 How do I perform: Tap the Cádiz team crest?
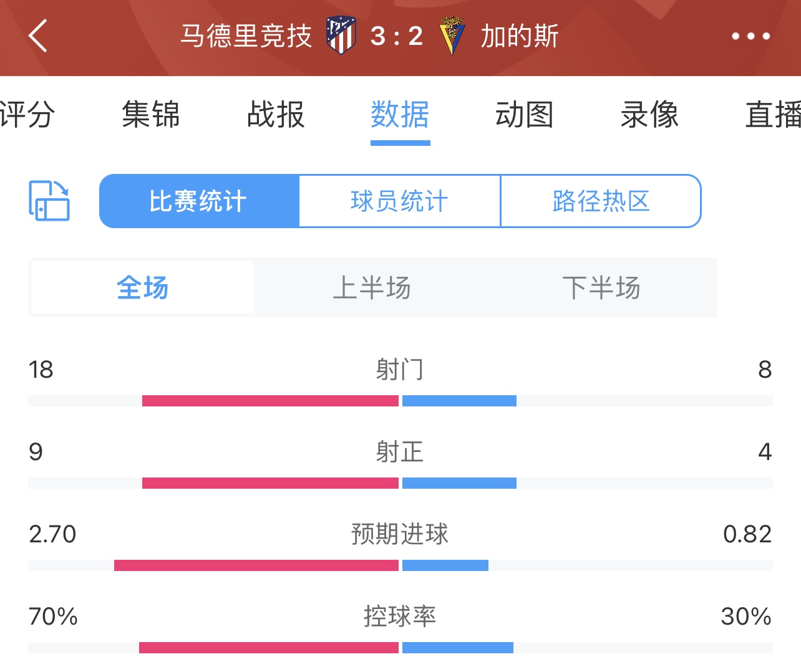[x=452, y=36]
